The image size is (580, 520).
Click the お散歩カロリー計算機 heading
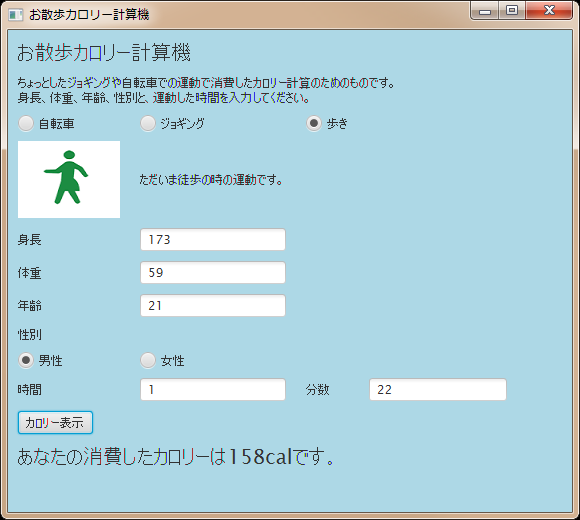tap(104, 53)
